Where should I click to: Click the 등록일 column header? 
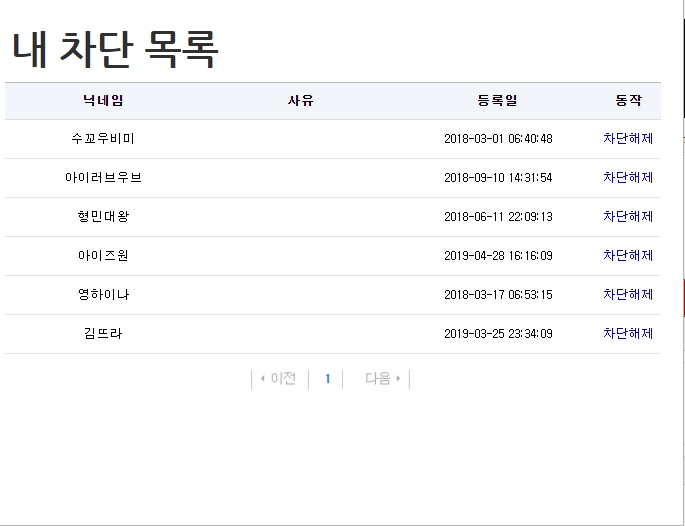[497, 101]
